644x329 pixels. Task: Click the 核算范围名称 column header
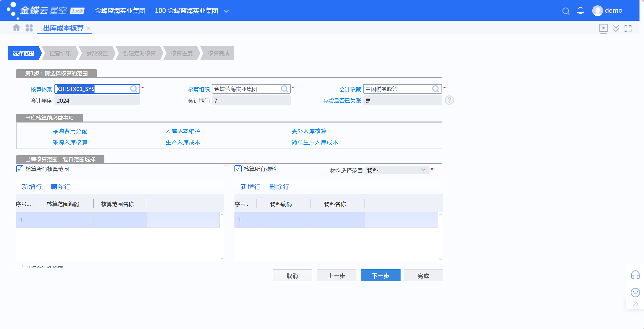(117, 204)
